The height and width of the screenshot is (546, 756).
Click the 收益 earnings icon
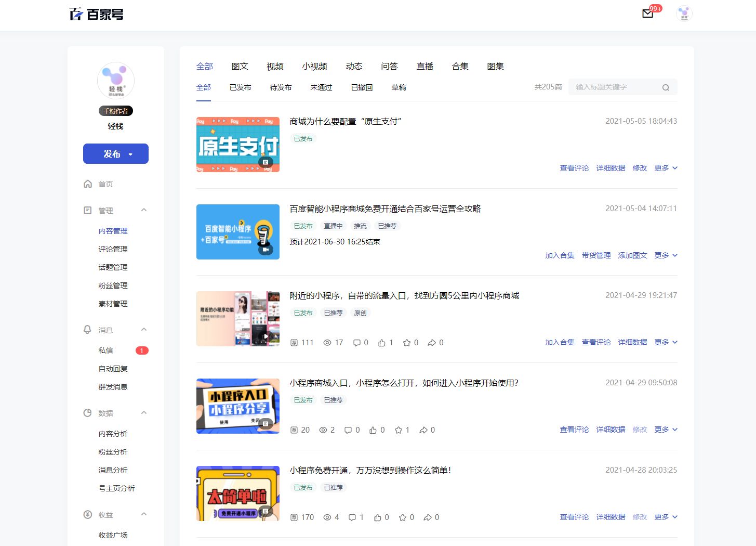[x=88, y=514]
